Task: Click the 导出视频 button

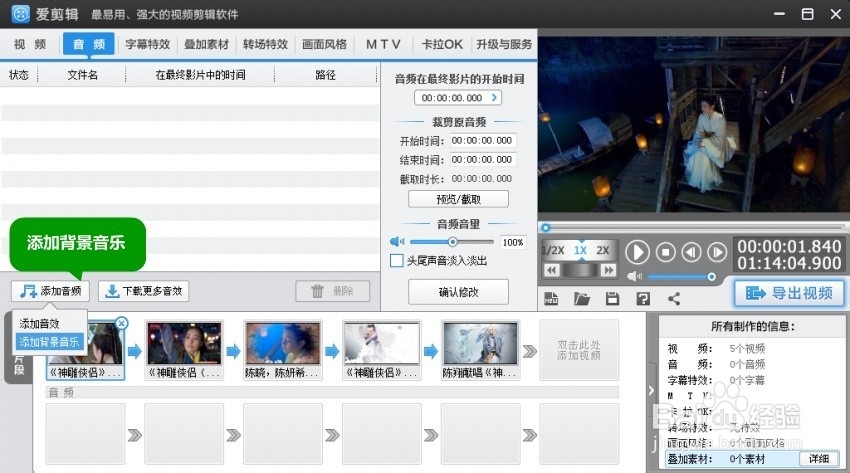Action: point(789,294)
